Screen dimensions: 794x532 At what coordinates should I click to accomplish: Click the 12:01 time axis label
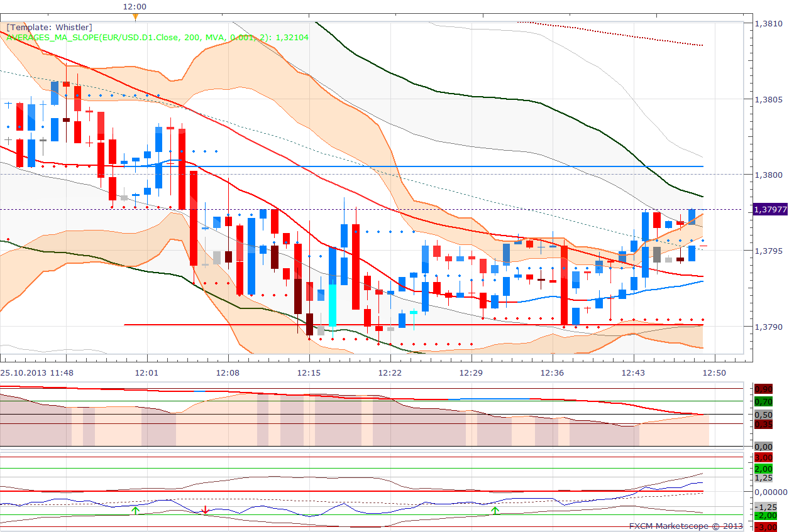coord(146,372)
